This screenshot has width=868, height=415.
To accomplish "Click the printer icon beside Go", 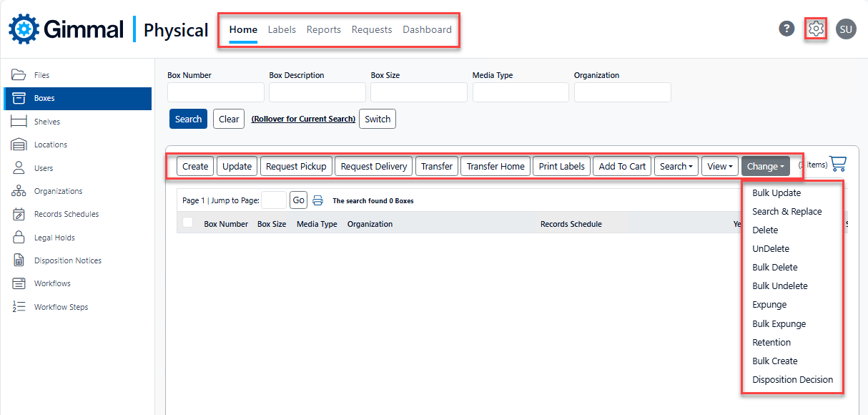I will (x=318, y=201).
